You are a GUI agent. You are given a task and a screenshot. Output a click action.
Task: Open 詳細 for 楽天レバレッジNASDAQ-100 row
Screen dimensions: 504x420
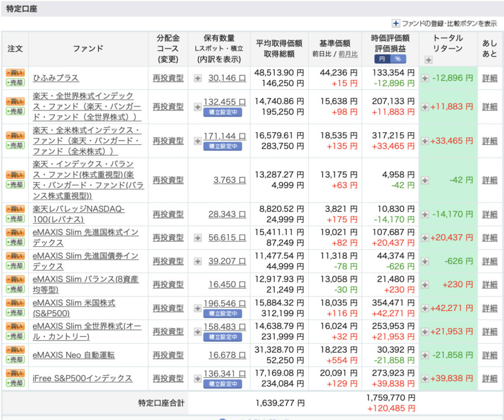point(490,214)
